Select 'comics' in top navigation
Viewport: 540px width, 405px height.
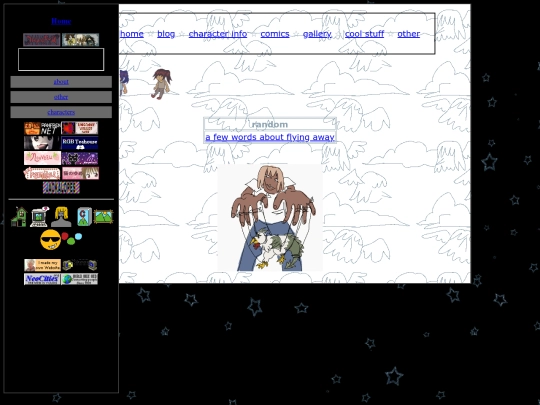point(275,34)
